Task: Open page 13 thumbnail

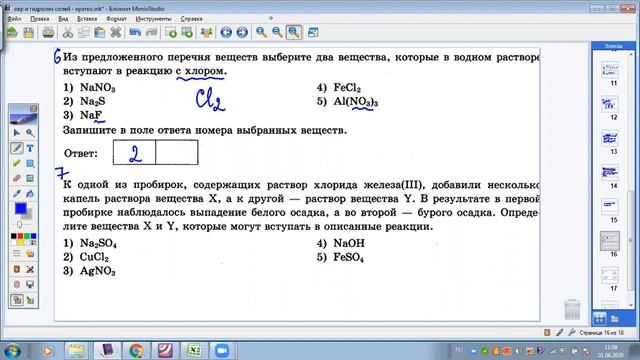Action: click(x=610, y=138)
